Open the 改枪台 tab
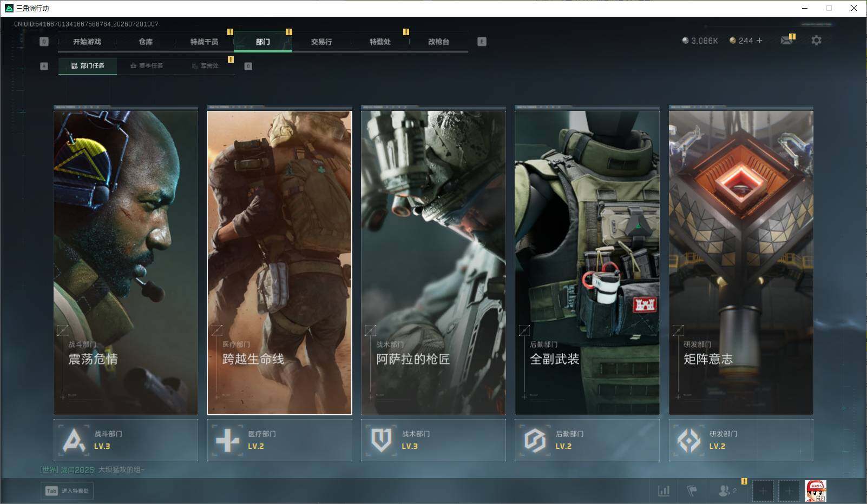 [x=438, y=42]
